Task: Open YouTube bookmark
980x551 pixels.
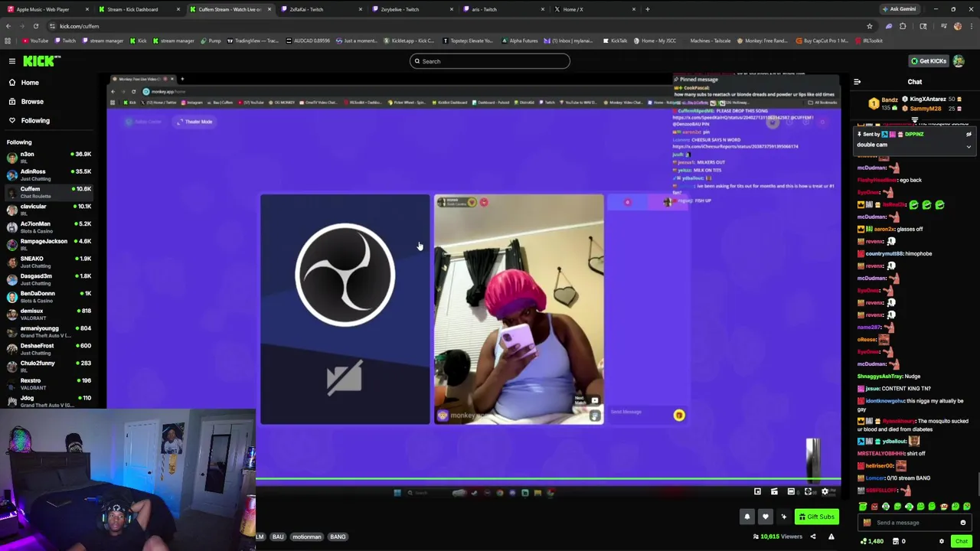Action: (35, 41)
